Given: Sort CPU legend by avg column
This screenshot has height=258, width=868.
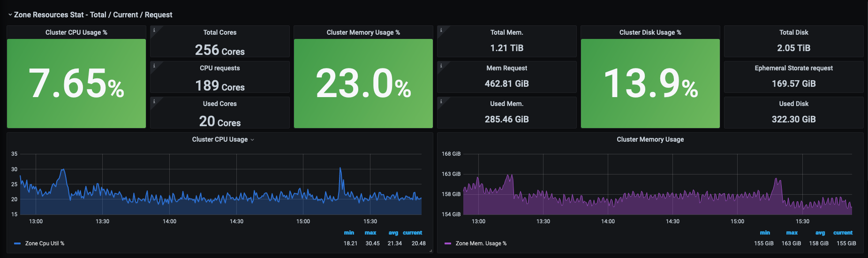Looking at the screenshot, I should coord(393,233).
